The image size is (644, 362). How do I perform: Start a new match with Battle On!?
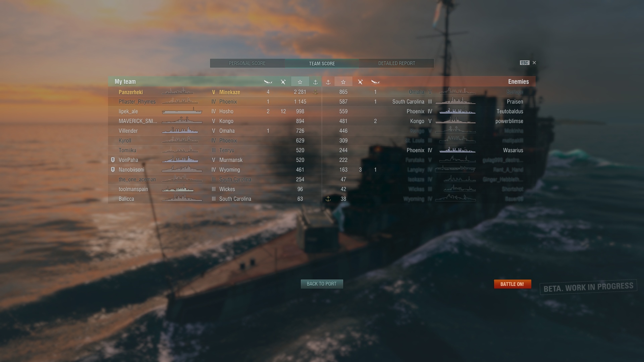click(513, 284)
